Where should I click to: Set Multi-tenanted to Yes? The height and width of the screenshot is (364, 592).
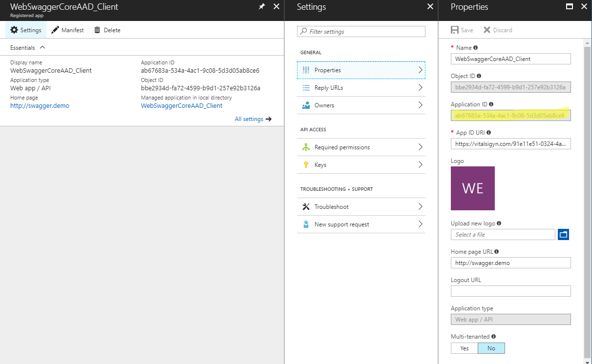click(464, 348)
